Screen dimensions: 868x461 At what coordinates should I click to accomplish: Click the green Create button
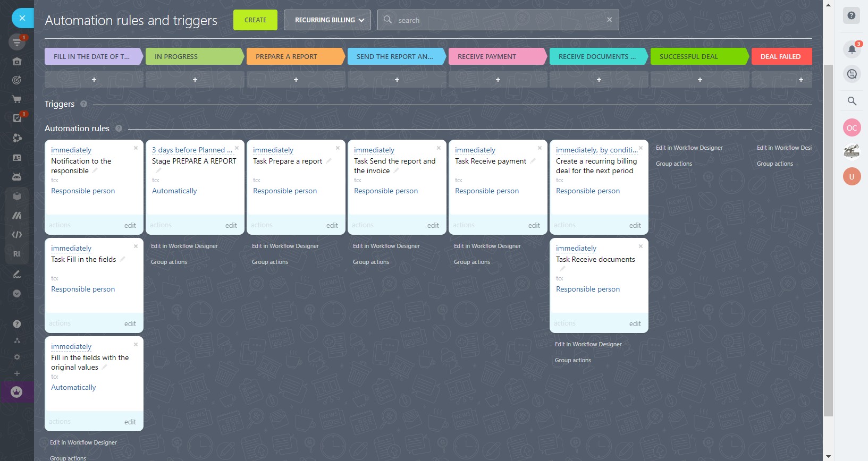255,20
